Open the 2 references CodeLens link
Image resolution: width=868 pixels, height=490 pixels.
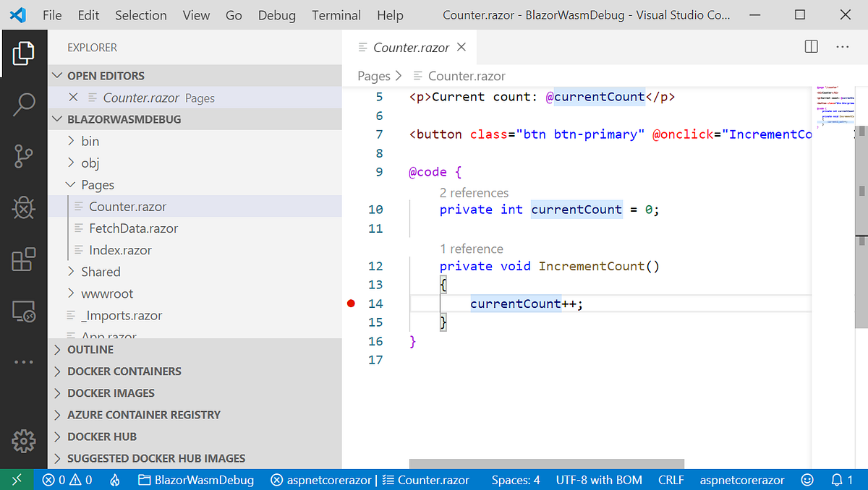click(x=474, y=192)
